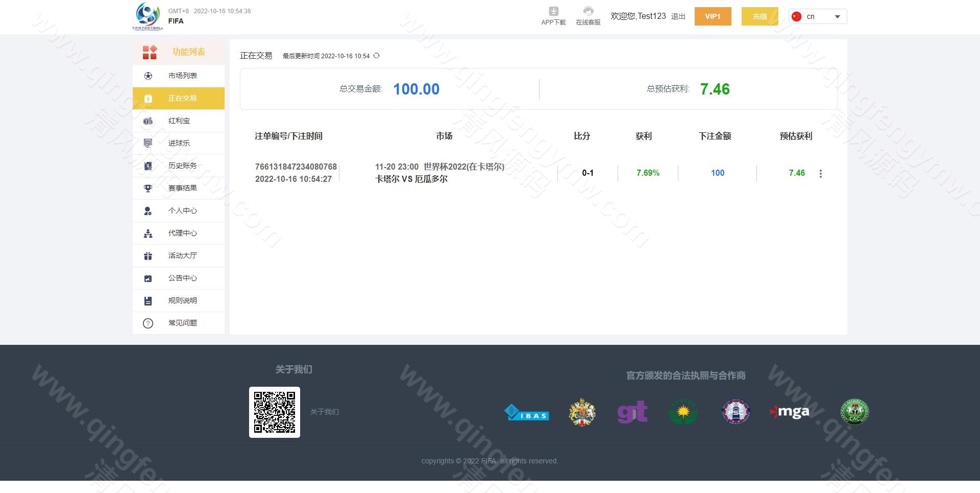
Task: Open 在线客服 online customer service icon
Action: click(x=588, y=11)
